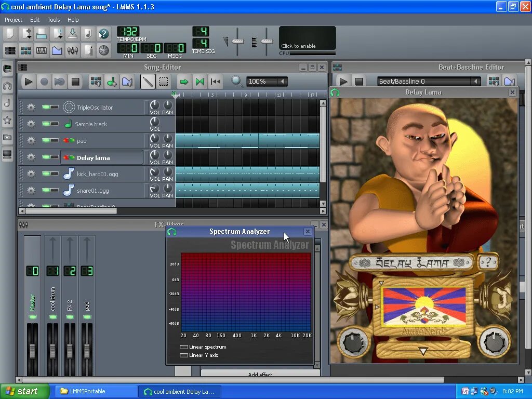
Task: Click the tempo 132 BPM display
Action: [x=128, y=32]
